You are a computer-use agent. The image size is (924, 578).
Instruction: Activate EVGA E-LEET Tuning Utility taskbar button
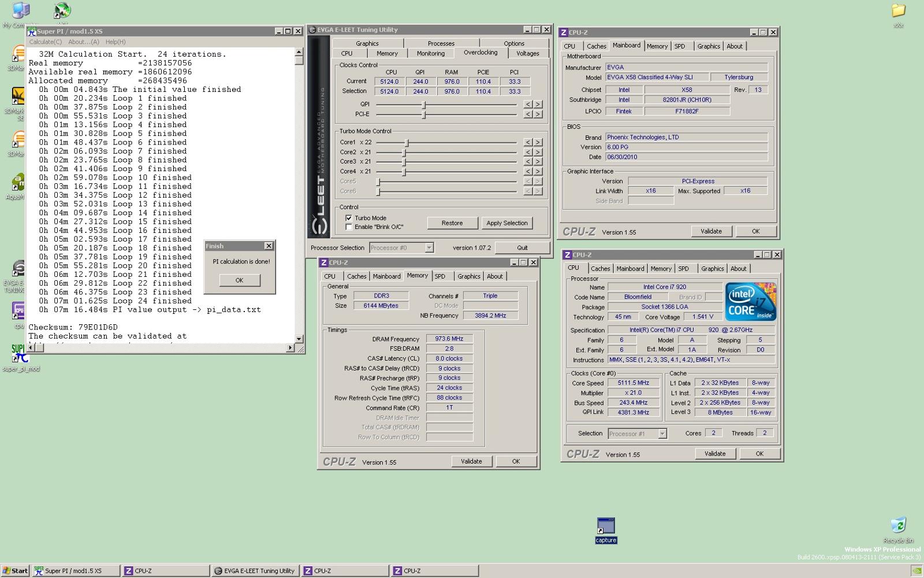point(255,570)
